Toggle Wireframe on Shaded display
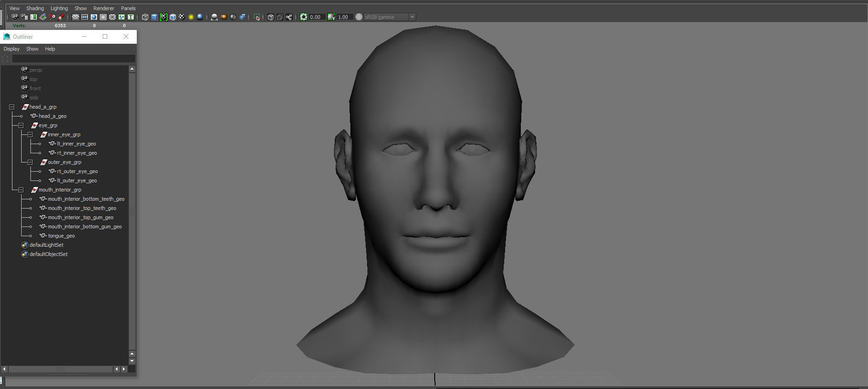868x389 pixels. point(173,17)
